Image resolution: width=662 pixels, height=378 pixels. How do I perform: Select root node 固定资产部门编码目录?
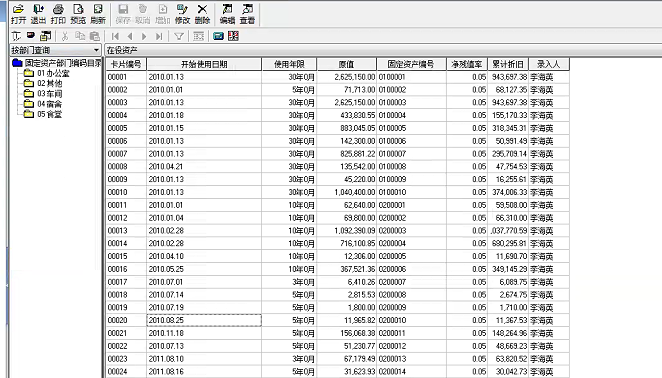[62, 63]
